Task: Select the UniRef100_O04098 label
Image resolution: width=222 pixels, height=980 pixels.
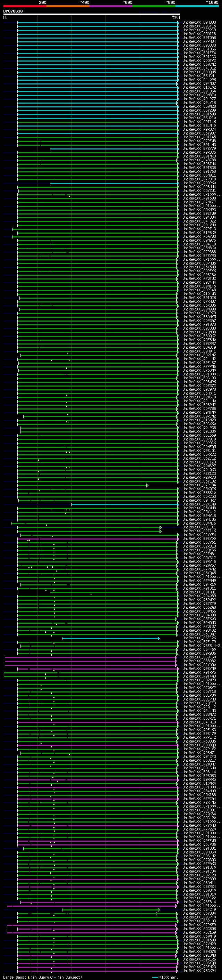Action: [x=199, y=615]
